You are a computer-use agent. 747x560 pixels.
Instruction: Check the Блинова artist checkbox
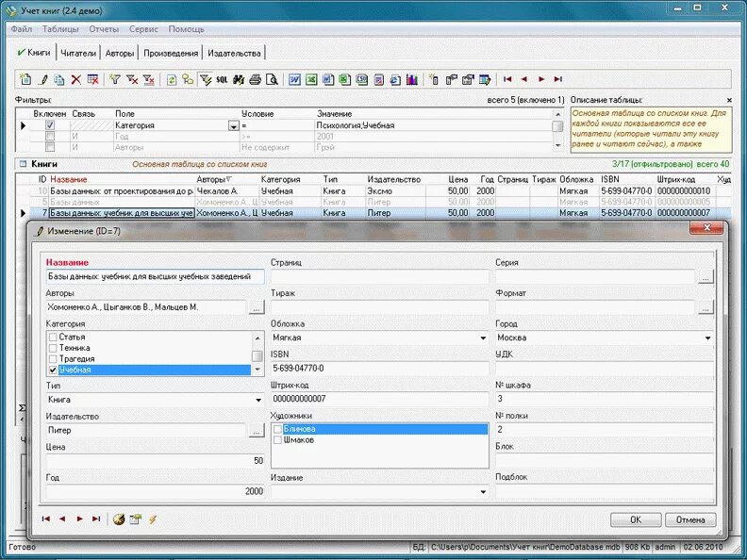[277, 429]
